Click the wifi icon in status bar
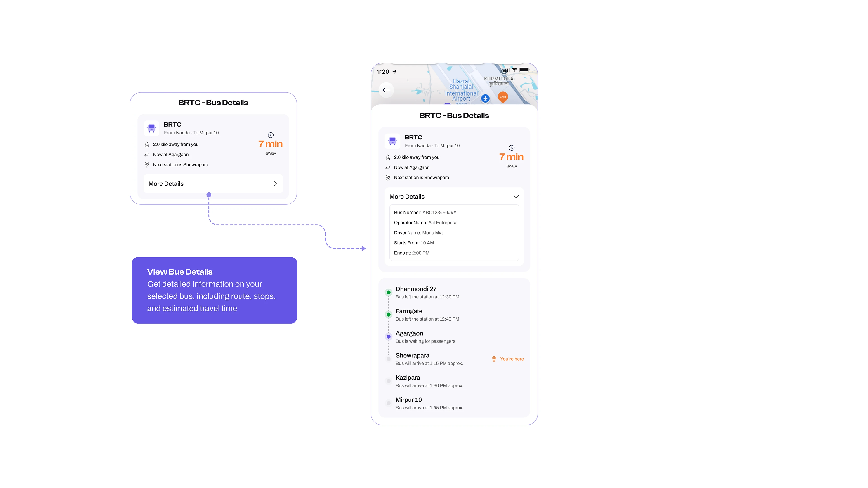Screen dimensions: 868x488 coord(514,70)
